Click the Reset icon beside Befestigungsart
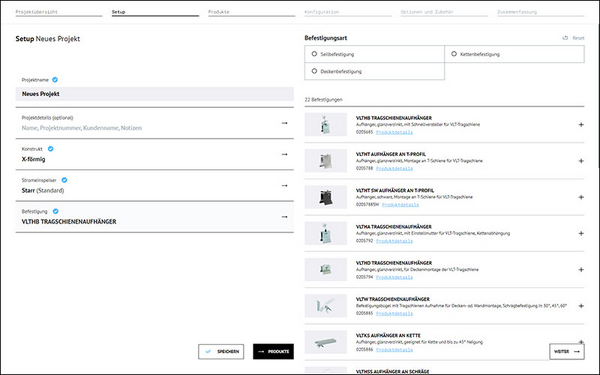600x375 pixels. [565, 38]
